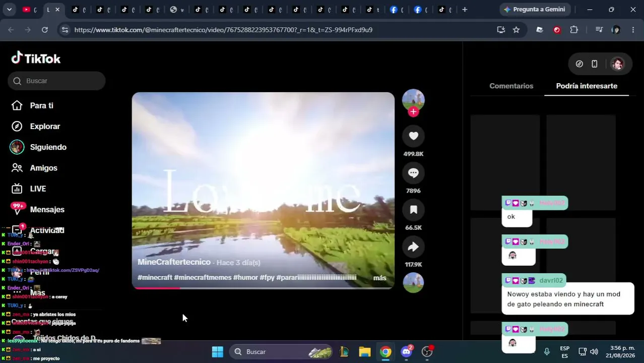Follow creator with the red plus button

pyautogui.click(x=413, y=111)
